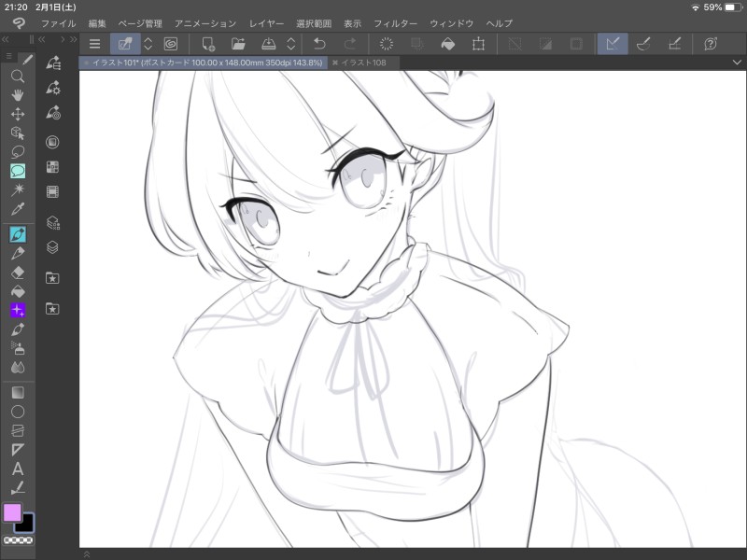Open the CLIP STUDIO spiral icon
This screenshot has height=560, width=747.
pos(171,44)
